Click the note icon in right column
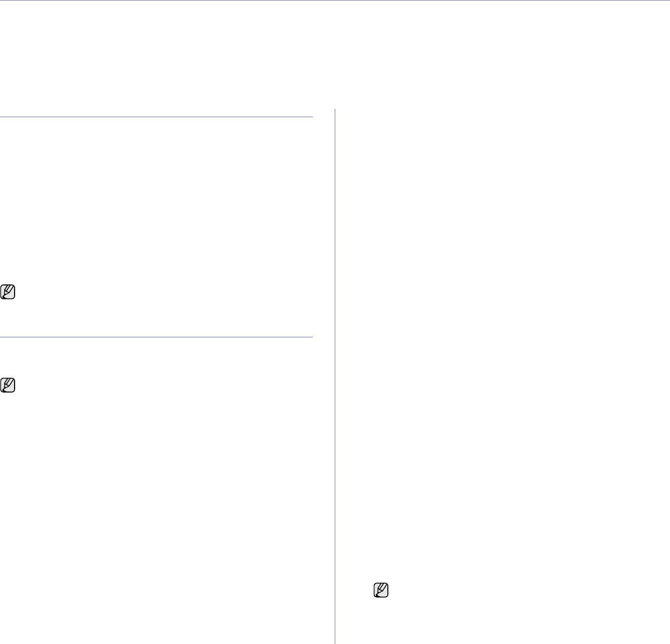 click(x=382, y=590)
